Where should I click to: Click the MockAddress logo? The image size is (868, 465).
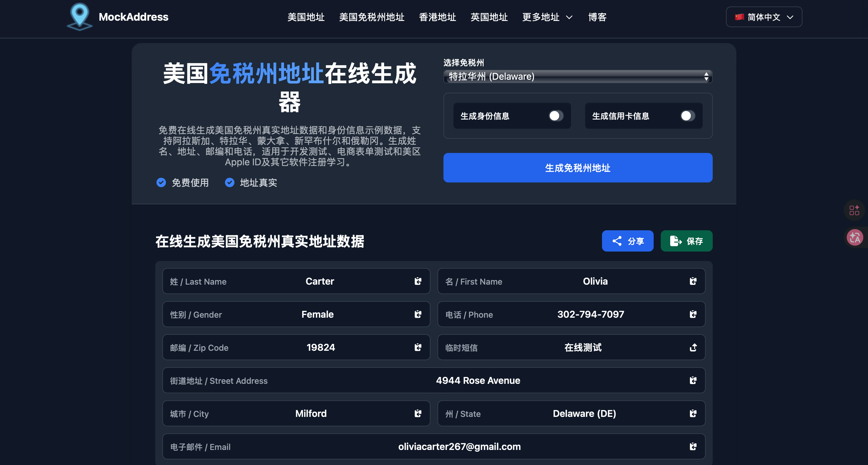(117, 17)
